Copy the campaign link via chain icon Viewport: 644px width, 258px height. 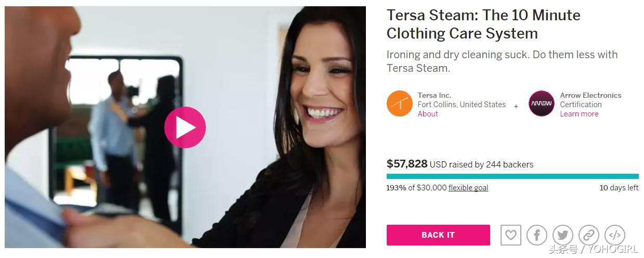click(588, 235)
